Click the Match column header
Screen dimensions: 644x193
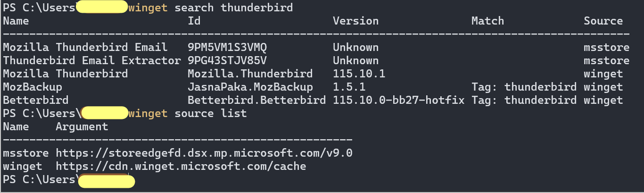[488, 21]
